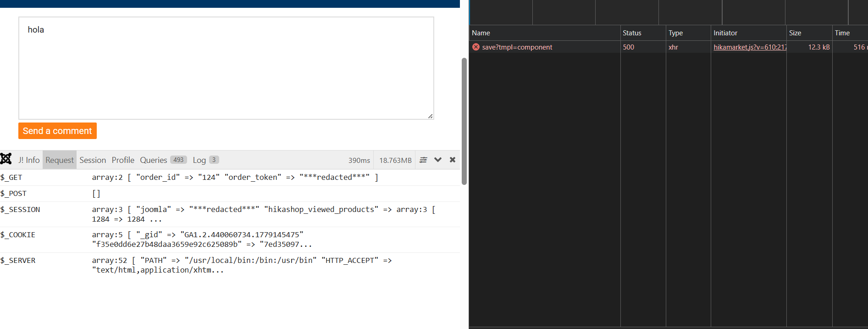Click the 493 queries count badge
The image size is (868, 329).
click(178, 160)
